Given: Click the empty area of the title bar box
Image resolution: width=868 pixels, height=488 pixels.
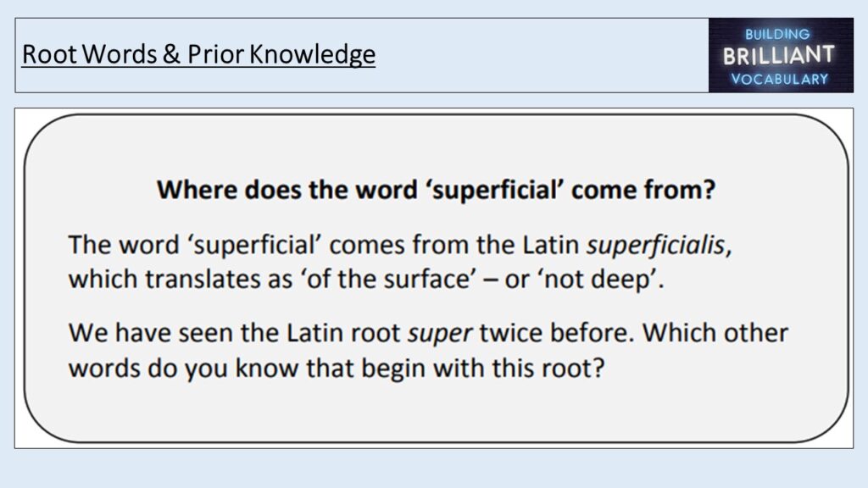Looking at the screenshot, I should tap(542, 55).
